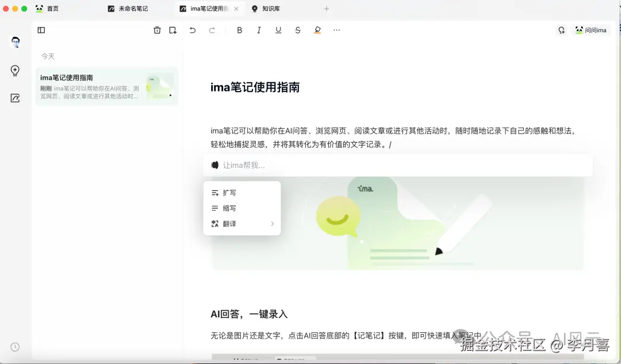This screenshot has width=621, height=364.
Task: Undo the last edit
Action: click(x=193, y=30)
